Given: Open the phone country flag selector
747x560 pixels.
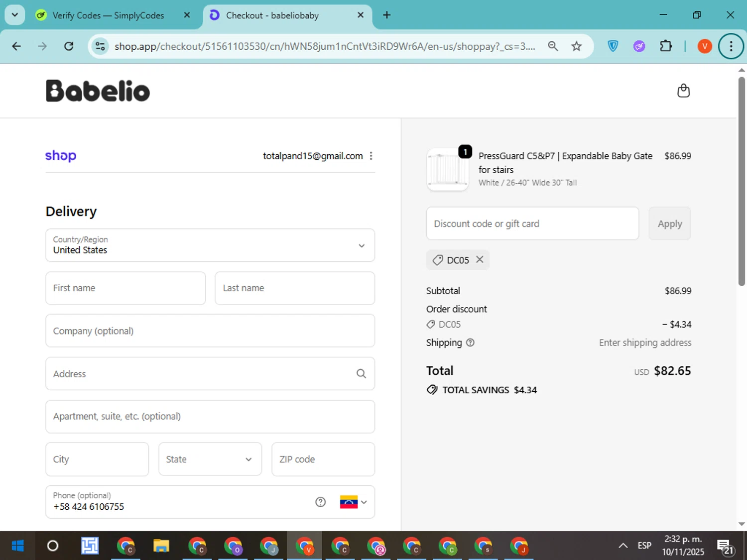Looking at the screenshot, I should click(x=354, y=502).
